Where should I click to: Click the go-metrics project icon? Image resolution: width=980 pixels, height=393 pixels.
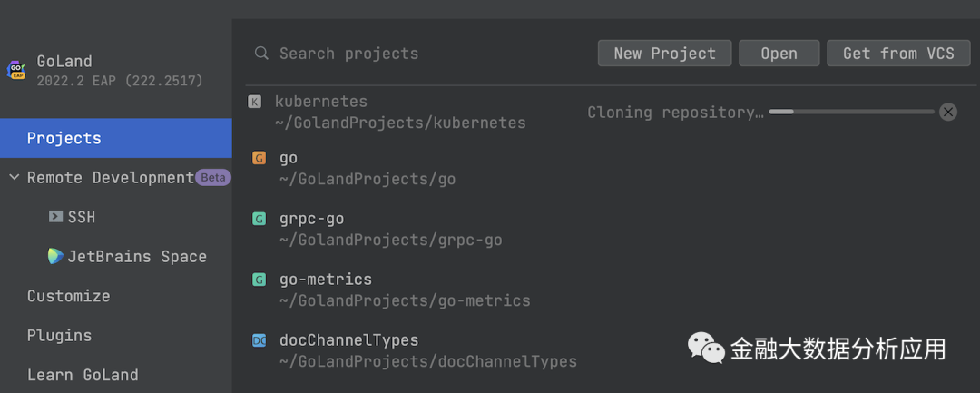coord(260,280)
